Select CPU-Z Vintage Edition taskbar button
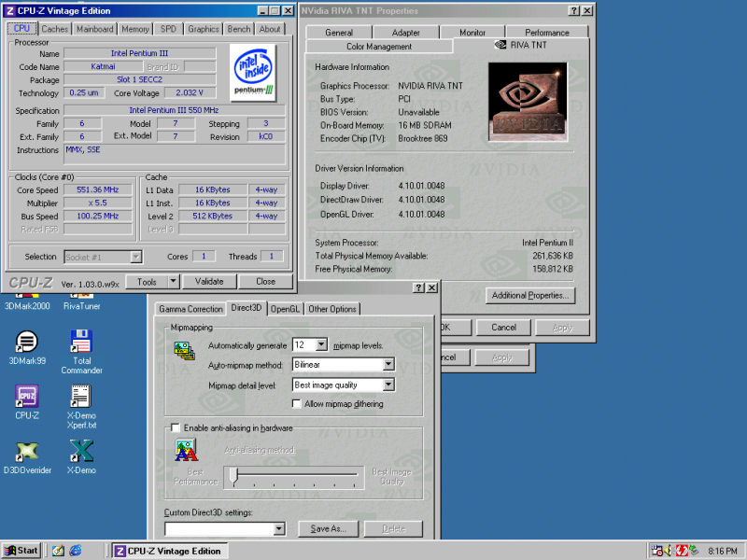Screen dimensions: 747x560 [x=170, y=551]
